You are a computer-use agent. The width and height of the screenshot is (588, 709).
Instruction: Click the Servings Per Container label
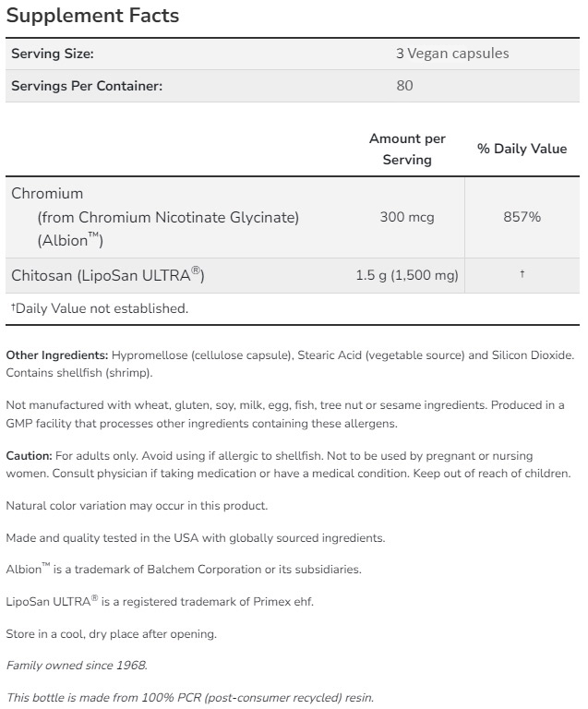(x=87, y=86)
